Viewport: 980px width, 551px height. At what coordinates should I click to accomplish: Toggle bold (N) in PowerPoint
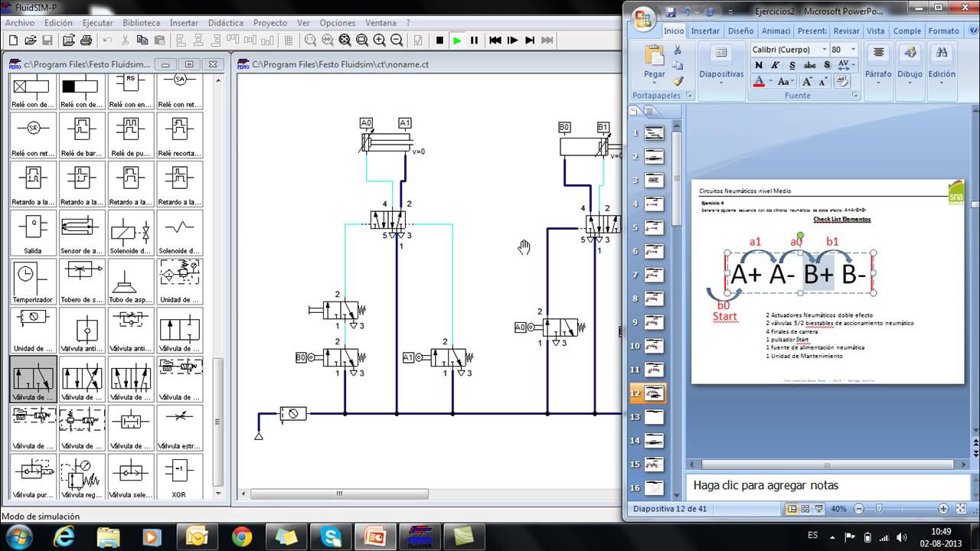coord(759,66)
